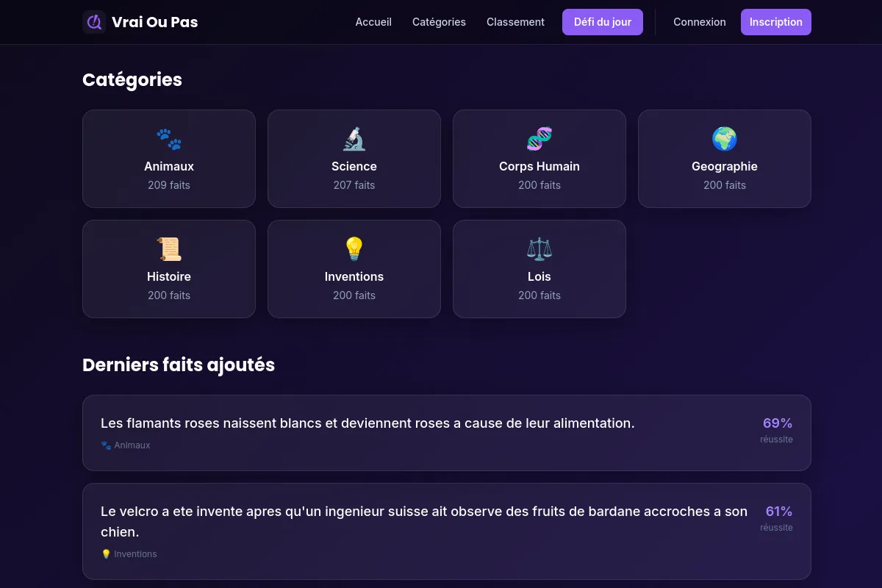The width and height of the screenshot is (882, 588).
Task: Click the lightbulb icon for Inventions
Action: tap(354, 249)
